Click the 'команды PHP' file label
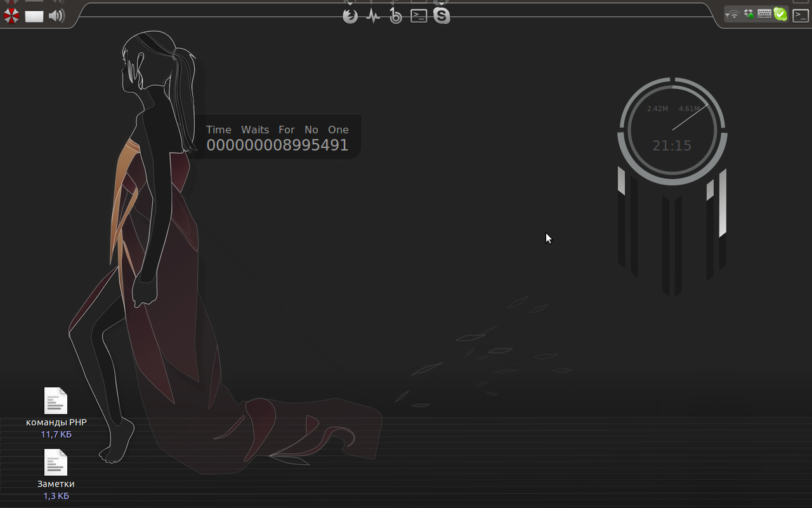Screen dimensions: 812x508 coord(56,422)
